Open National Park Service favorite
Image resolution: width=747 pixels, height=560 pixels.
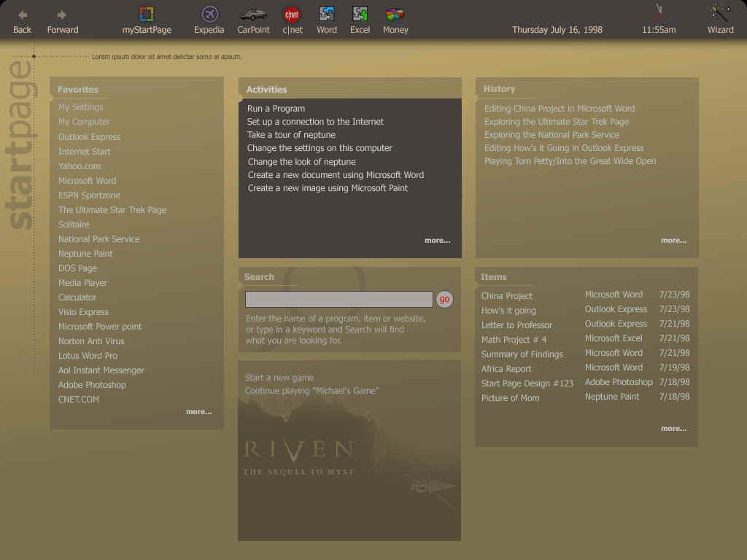[98, 239]
